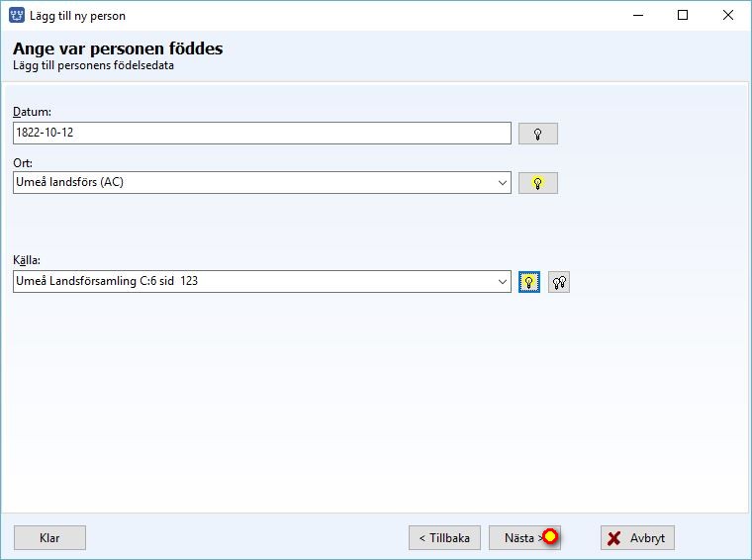The height and width of the screenshot is (560, 752).
Task: Click the Datum label
Action: [x=32, y=112]
